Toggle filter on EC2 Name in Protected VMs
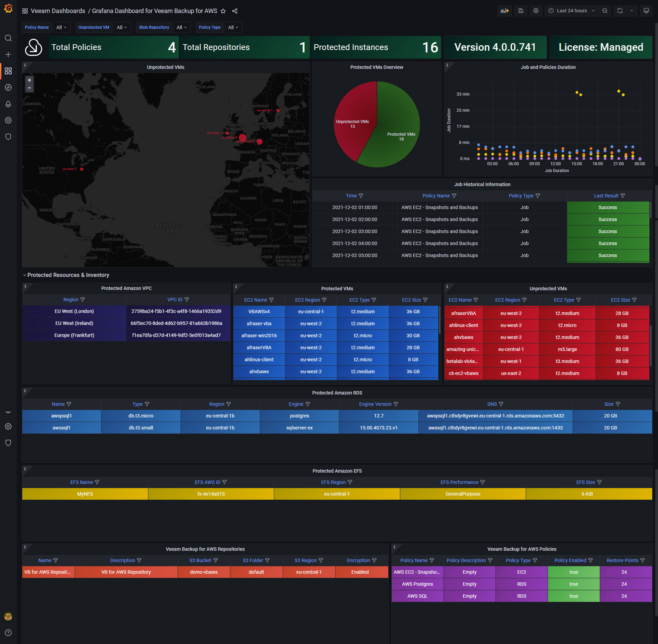The image size is (658, 644). (x=271, y=300)
